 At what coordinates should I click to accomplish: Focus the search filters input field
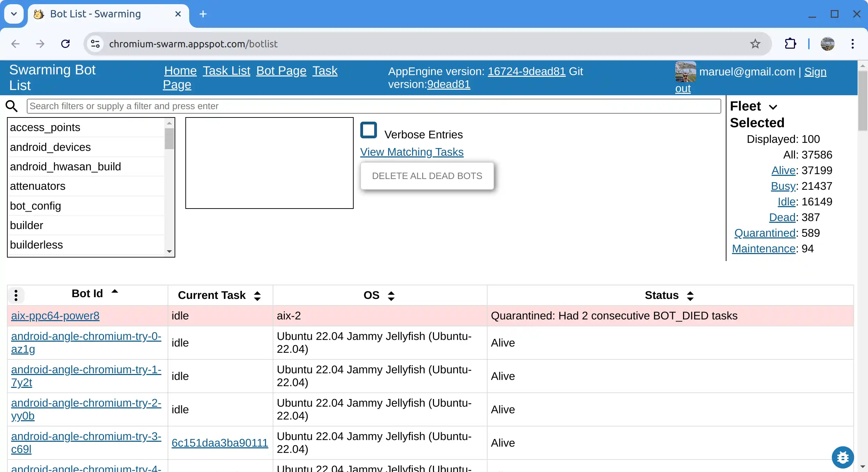coord(373,106)
